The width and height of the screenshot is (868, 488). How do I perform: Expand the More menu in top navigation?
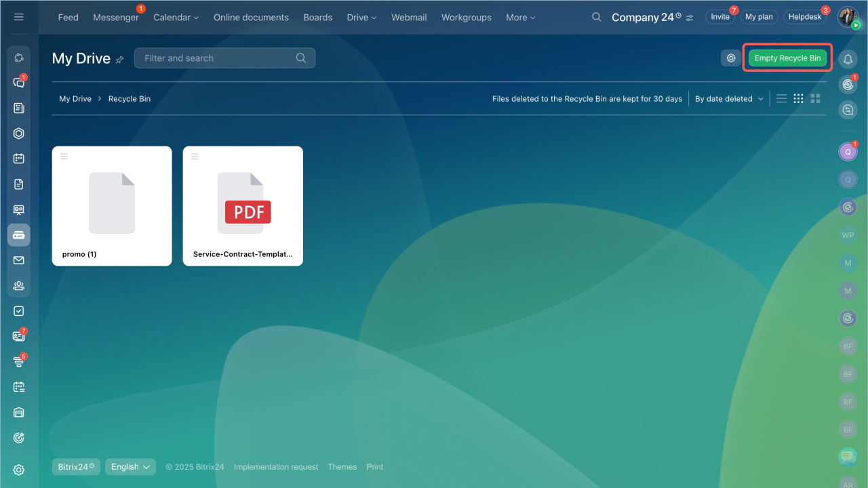[520, 18]
